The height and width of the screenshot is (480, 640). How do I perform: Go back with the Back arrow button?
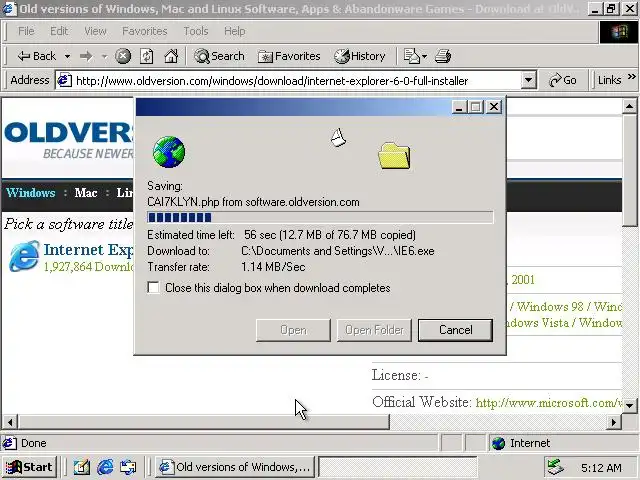36,56
